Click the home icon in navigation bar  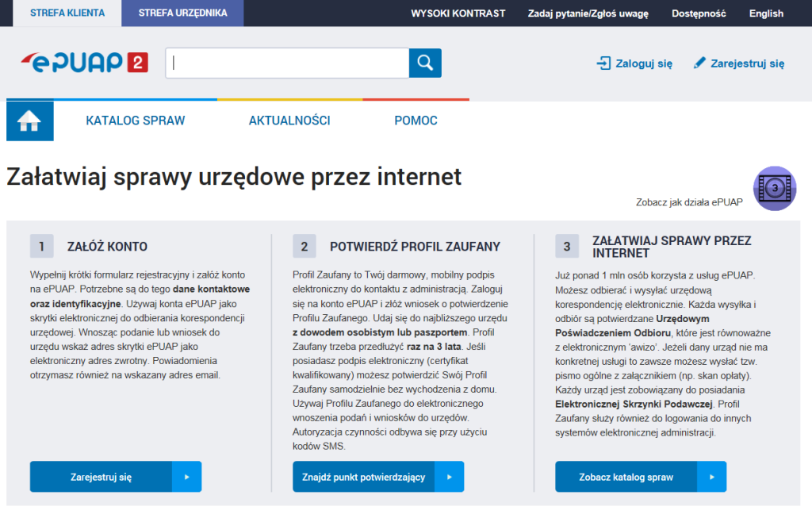(x=29, y=121)
